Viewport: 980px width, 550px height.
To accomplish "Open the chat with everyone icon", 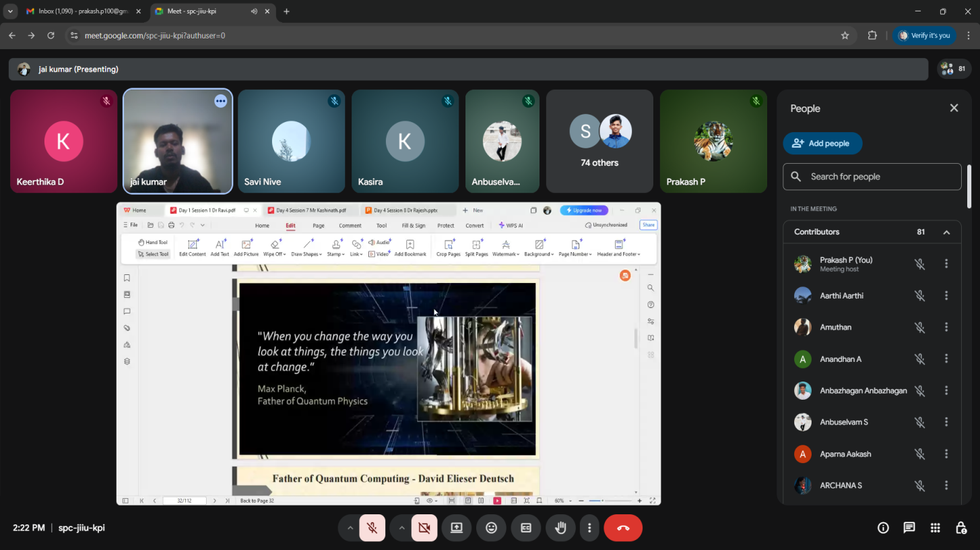I will (x=909, y=528).
